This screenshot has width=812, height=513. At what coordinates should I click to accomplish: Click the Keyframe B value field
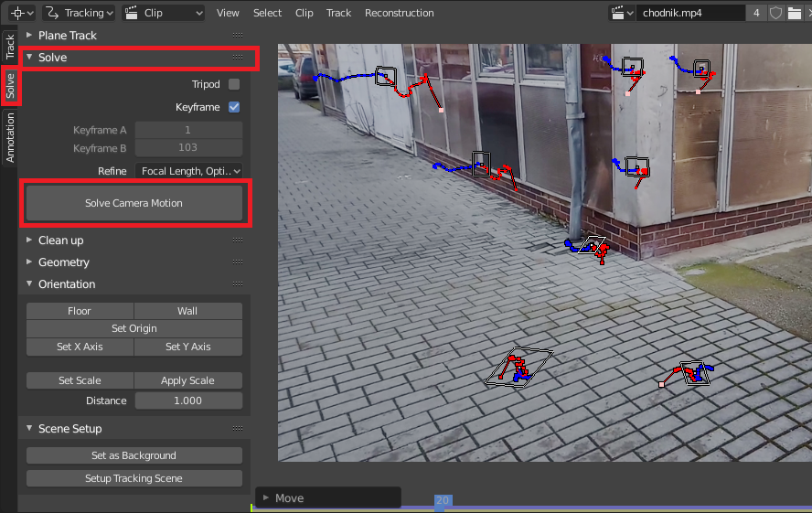(x=188, y=147)
